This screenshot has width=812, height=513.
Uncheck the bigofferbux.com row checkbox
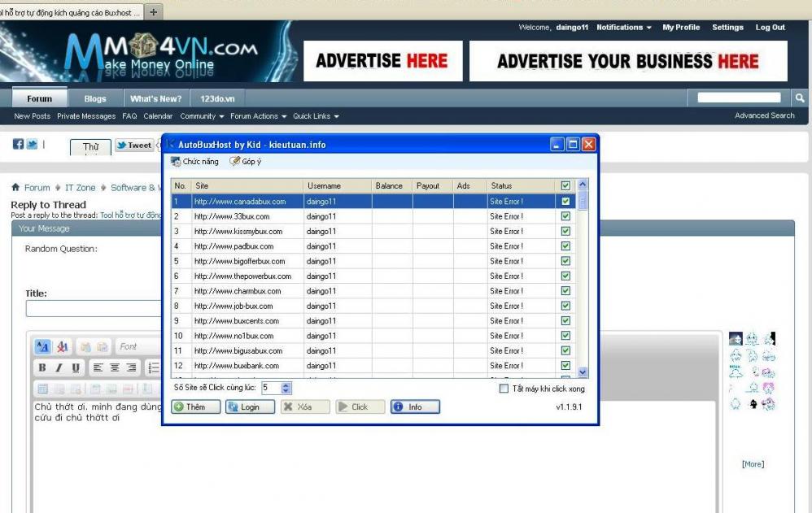click(565, 262)
